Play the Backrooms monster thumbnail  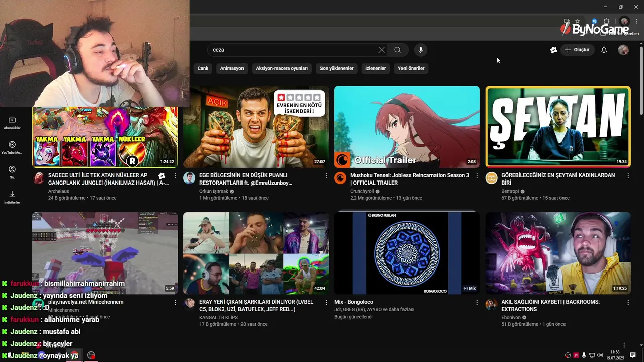tap(558, 253)
